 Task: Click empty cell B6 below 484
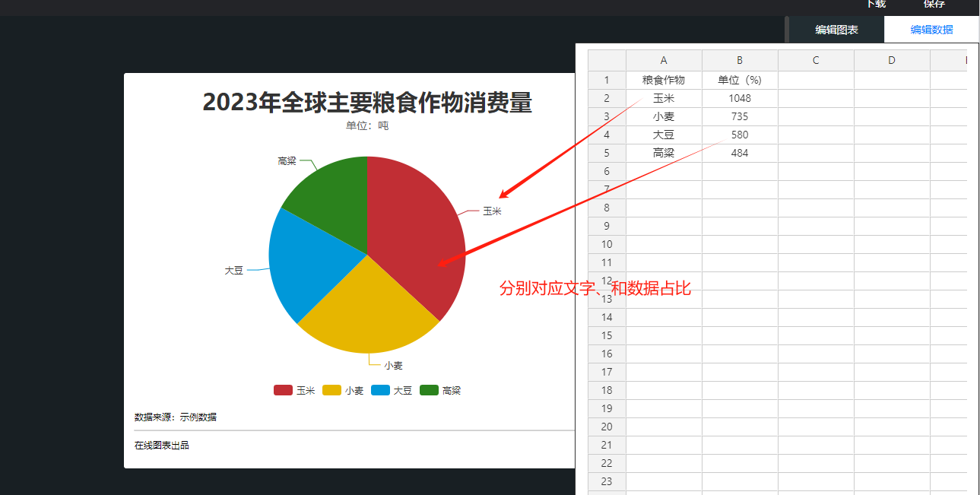[x=740, y=171]
